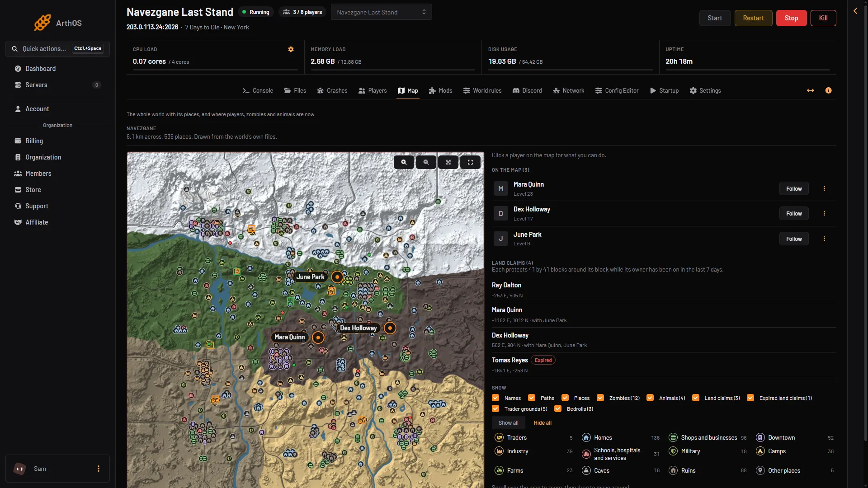
Task: Uncheck Trader grounds (5) checkbox
Action: point(495,408)
